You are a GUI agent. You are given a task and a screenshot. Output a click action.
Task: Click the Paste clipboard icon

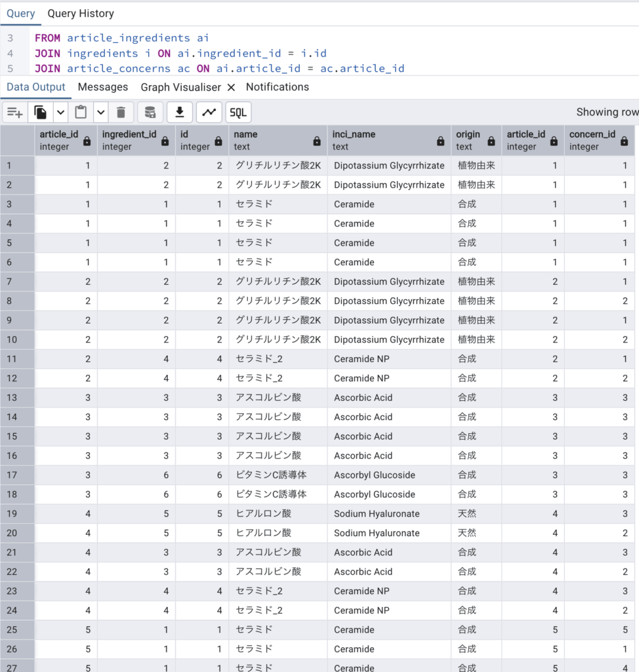click(x=81, y=112)
